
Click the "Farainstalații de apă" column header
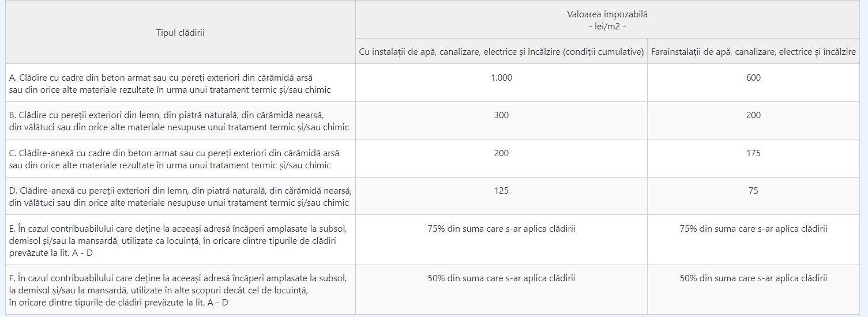(753, 52)
